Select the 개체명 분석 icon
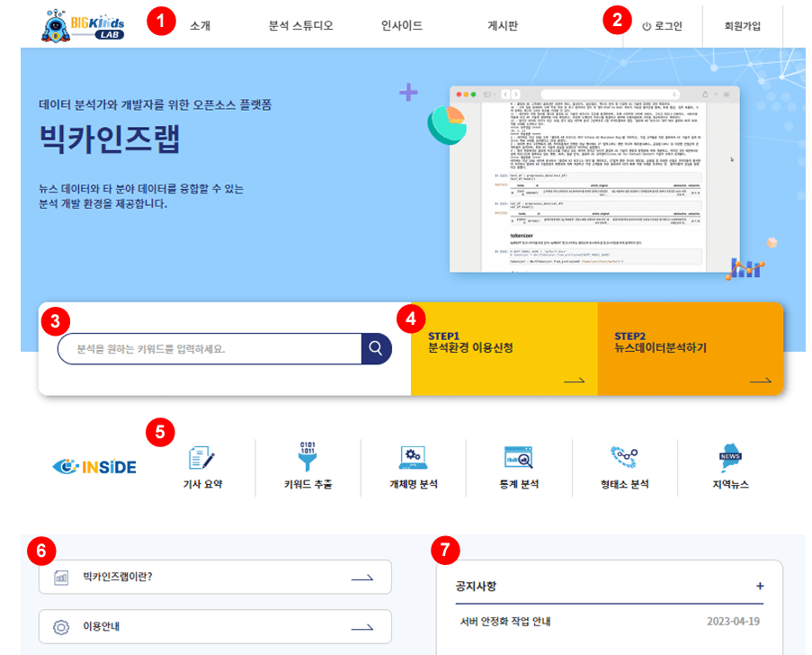 pyautogui.click(x=414, y=458)
